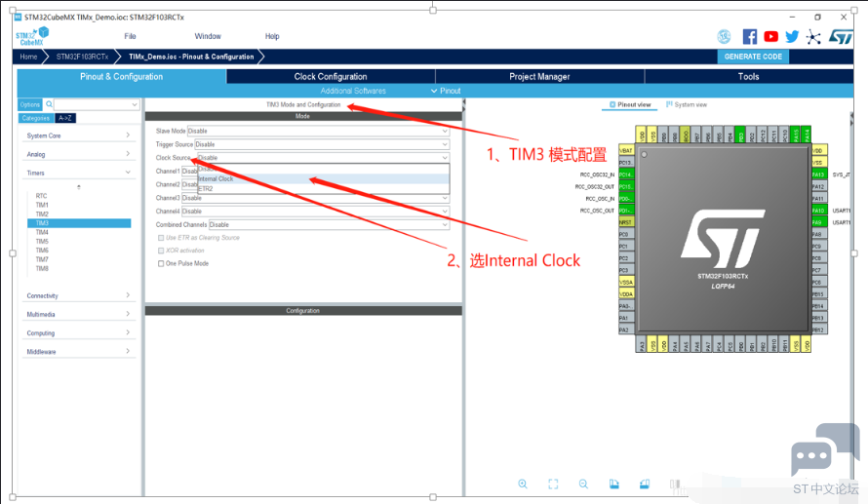This screenshot has width=868, height=504.
Task: Click the ST logo icon at top right
Action: 841,37
